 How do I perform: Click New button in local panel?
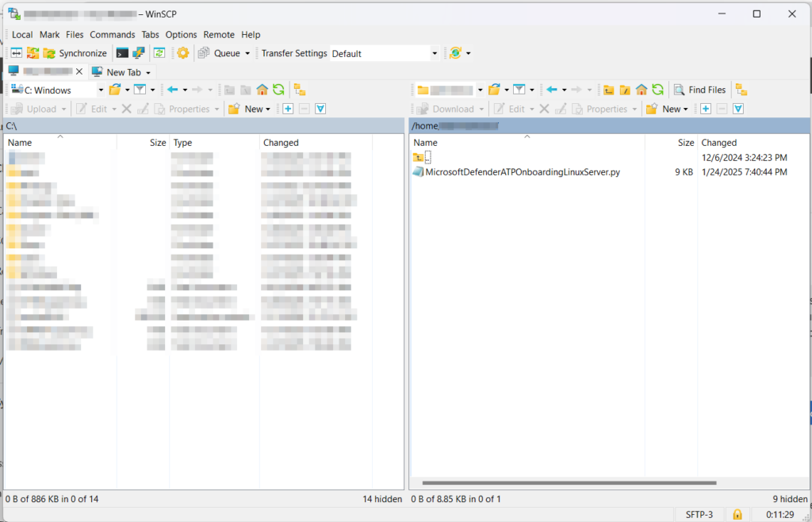pos(250,109)
